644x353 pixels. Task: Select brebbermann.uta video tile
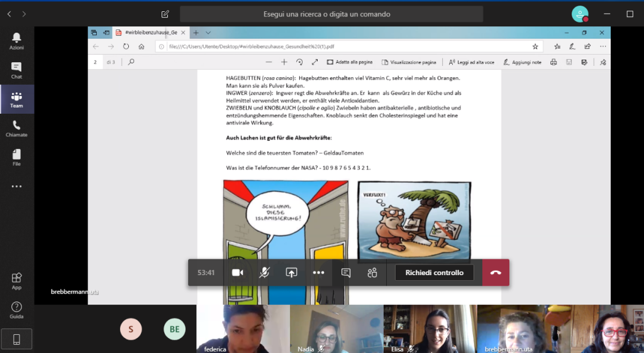524,329
